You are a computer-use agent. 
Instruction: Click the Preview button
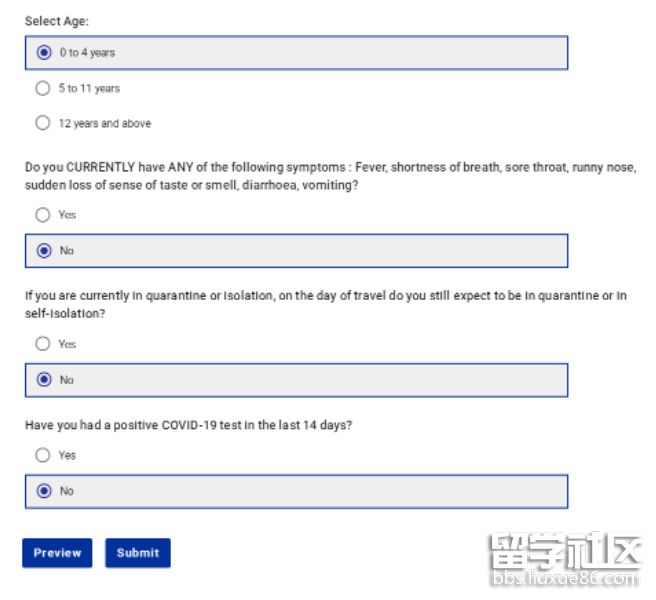(x=57, y=553)
